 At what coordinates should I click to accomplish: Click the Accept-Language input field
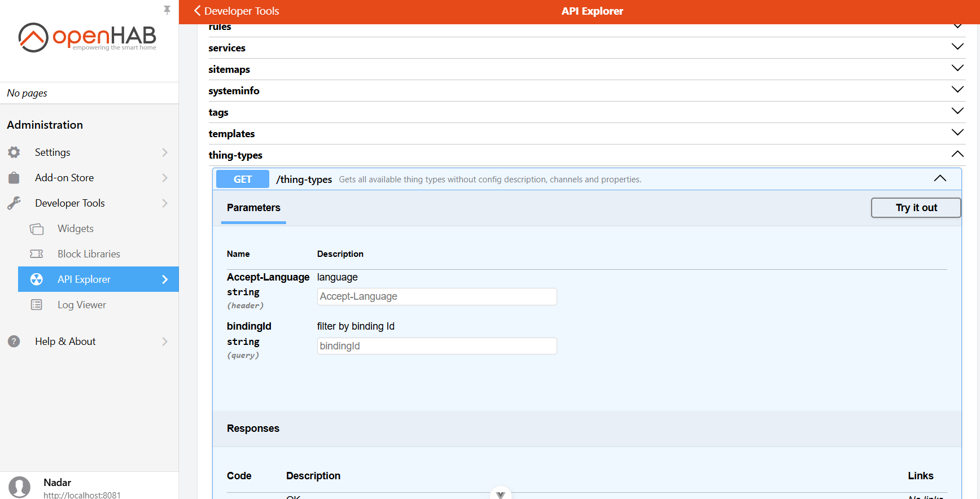(436, 297)
